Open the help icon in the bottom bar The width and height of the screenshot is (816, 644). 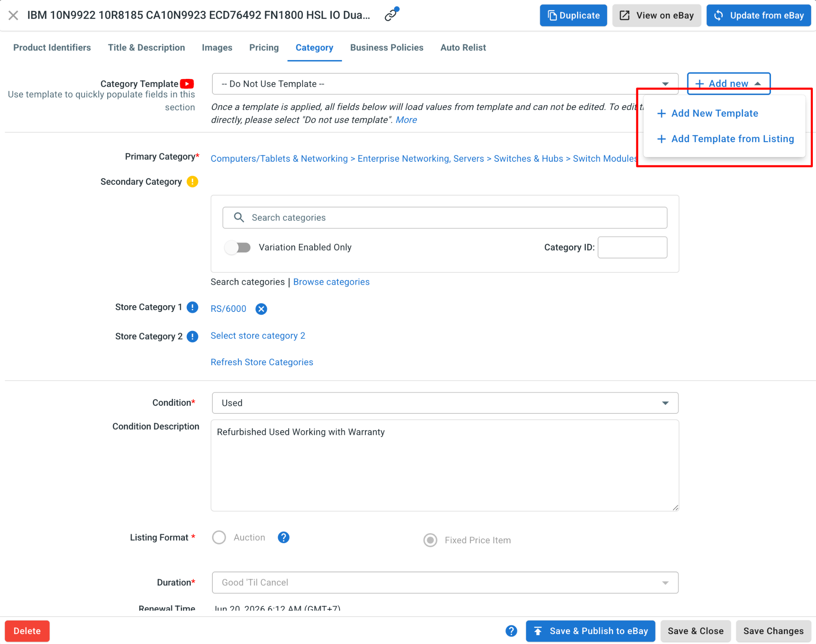point(511,631)
